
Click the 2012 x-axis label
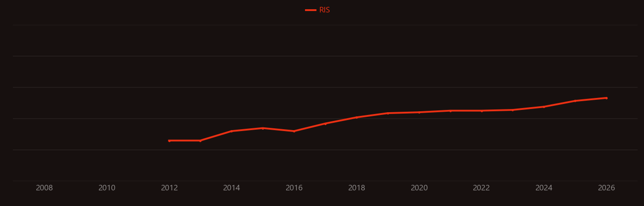click(x=169, y=188)
